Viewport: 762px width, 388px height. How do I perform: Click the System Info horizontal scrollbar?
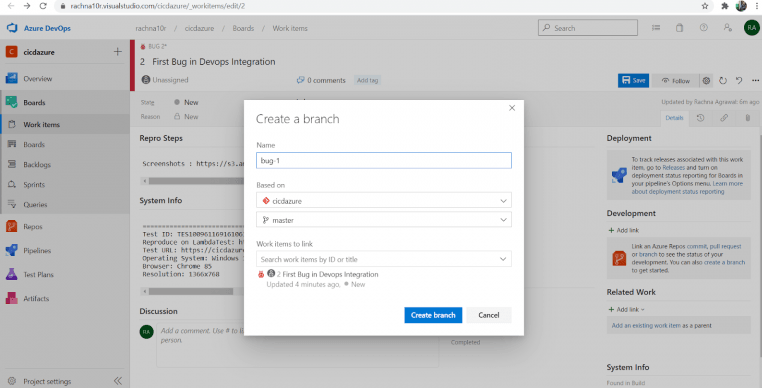(192, 291)
